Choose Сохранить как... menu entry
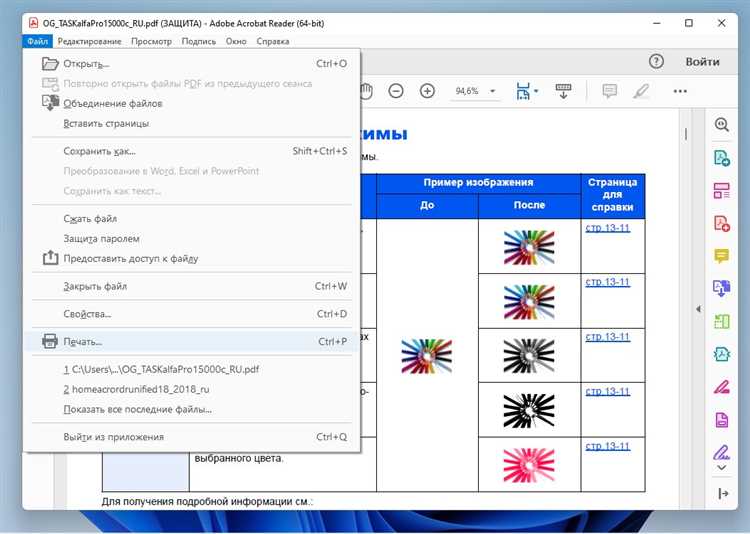 [x=191, y=151]
